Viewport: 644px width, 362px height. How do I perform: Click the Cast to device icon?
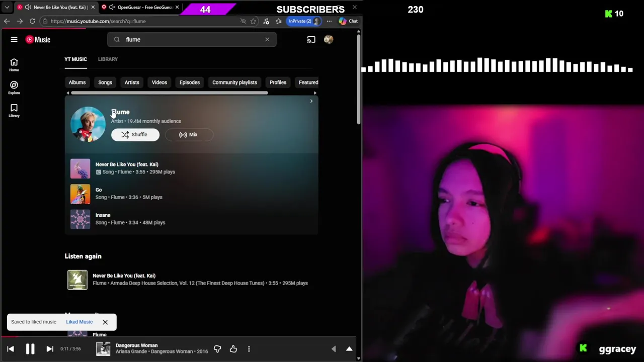[311, 39]
